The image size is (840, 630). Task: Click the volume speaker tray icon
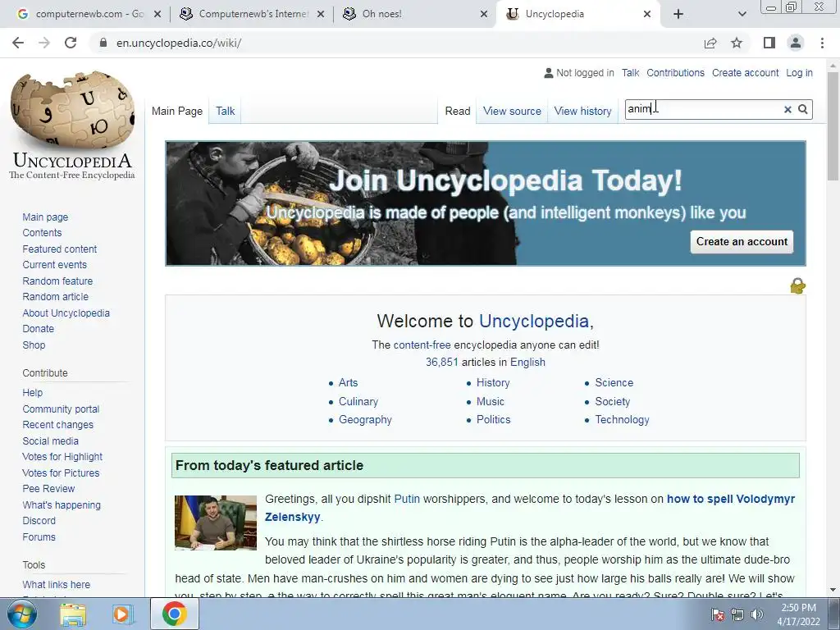click(756, 614)
